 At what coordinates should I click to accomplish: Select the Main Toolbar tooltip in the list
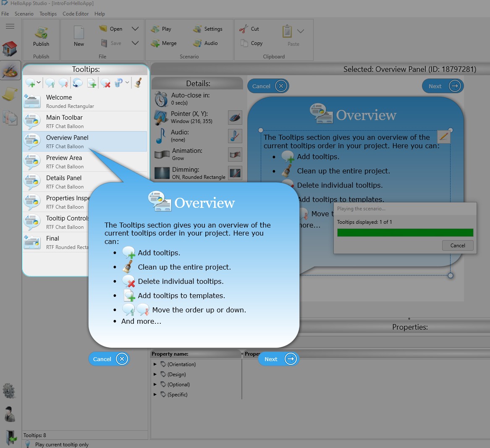point(85,121)
